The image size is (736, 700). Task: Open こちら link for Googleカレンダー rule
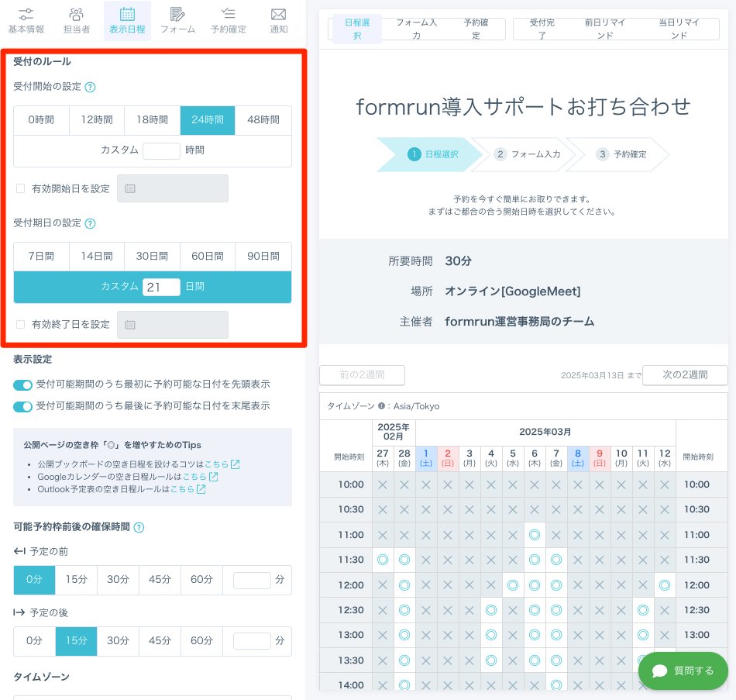194,477
